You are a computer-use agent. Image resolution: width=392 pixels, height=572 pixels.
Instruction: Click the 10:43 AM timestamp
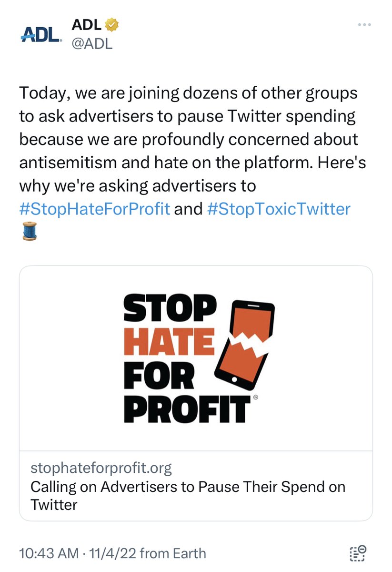(49, 553)
